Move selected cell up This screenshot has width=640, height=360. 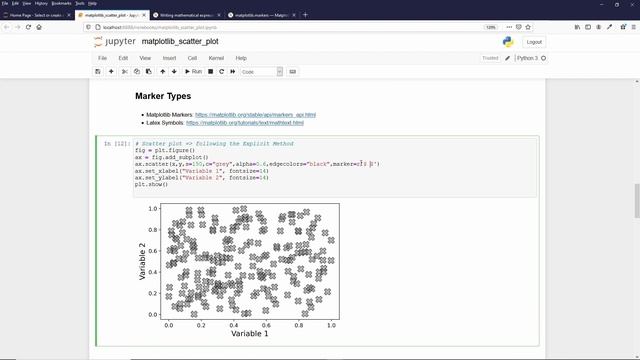pos(162,71)
